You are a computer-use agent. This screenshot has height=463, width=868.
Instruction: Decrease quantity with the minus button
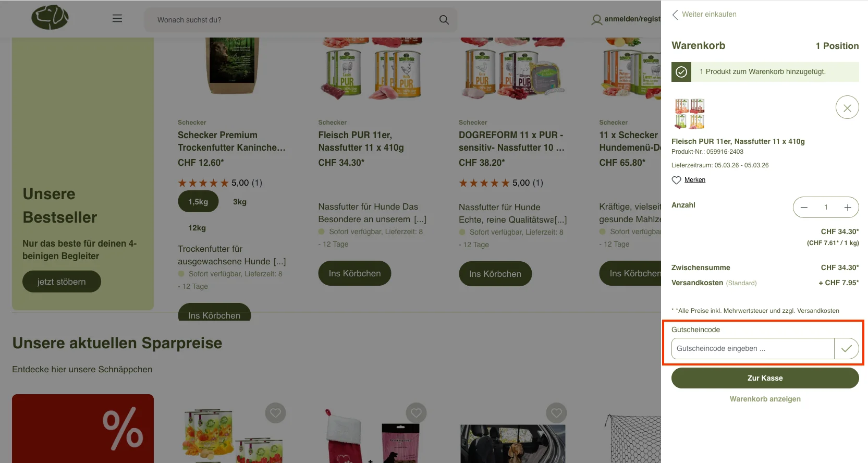[804, 208]
